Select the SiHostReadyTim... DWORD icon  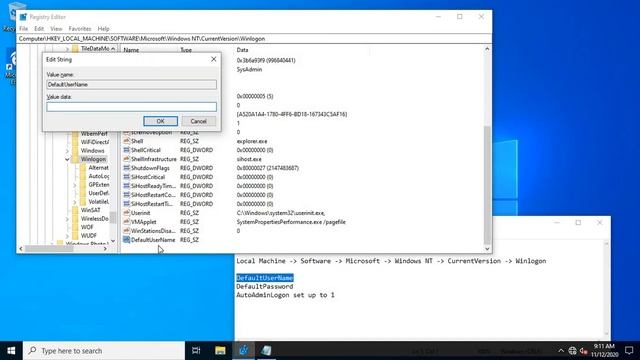(127, 186)
